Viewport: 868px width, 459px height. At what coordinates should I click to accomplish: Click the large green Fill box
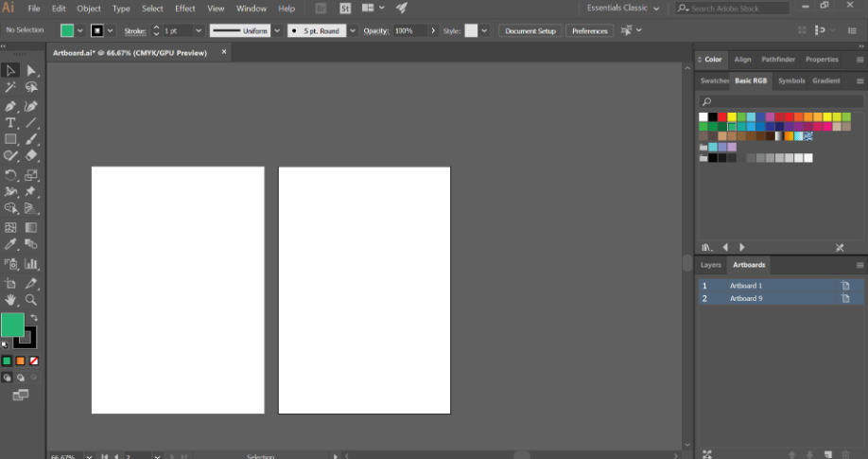[x=12, y=325]
